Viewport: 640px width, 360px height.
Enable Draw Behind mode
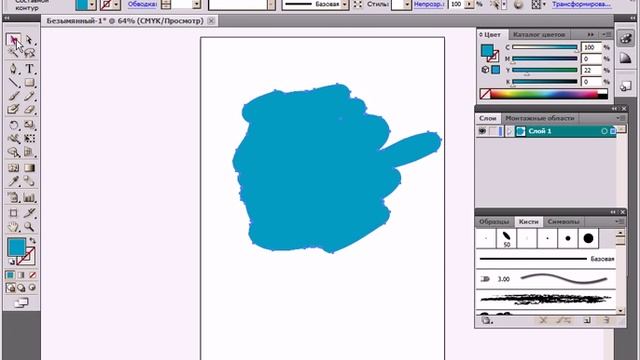pos(21,288)
